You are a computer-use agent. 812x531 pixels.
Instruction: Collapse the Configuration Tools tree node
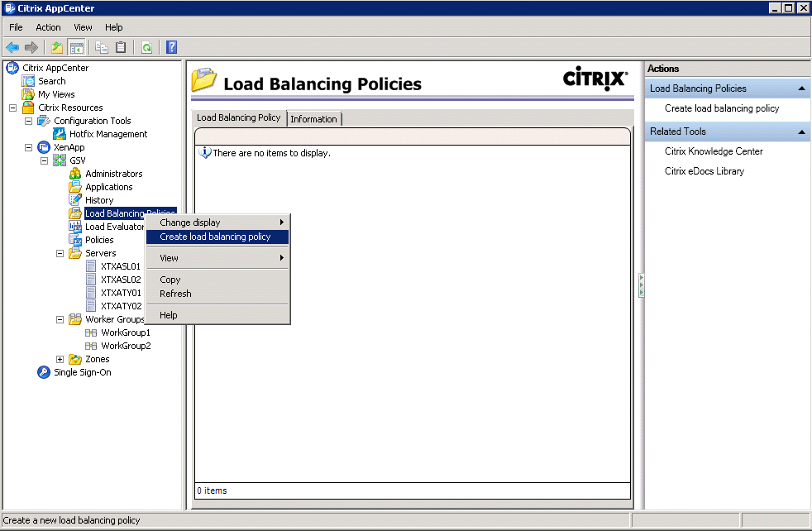(x=28, y=121)
